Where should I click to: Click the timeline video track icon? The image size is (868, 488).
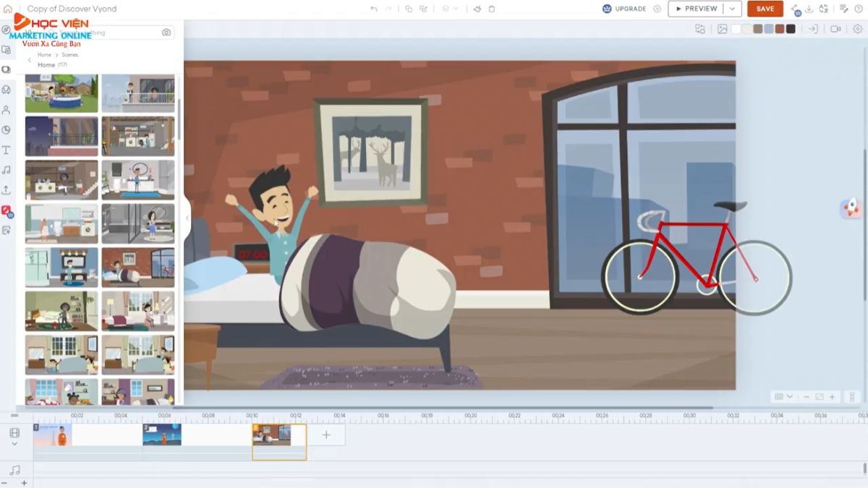(x=14, y=432)
